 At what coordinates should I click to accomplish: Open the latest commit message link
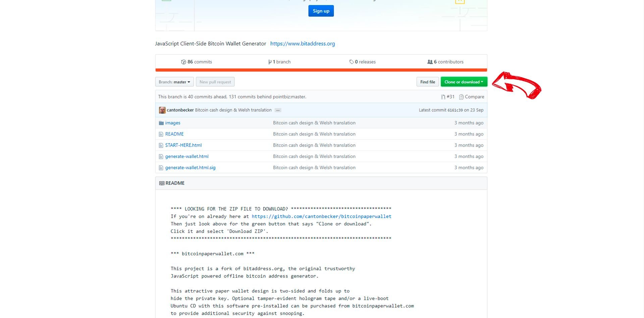coord(233,110)
